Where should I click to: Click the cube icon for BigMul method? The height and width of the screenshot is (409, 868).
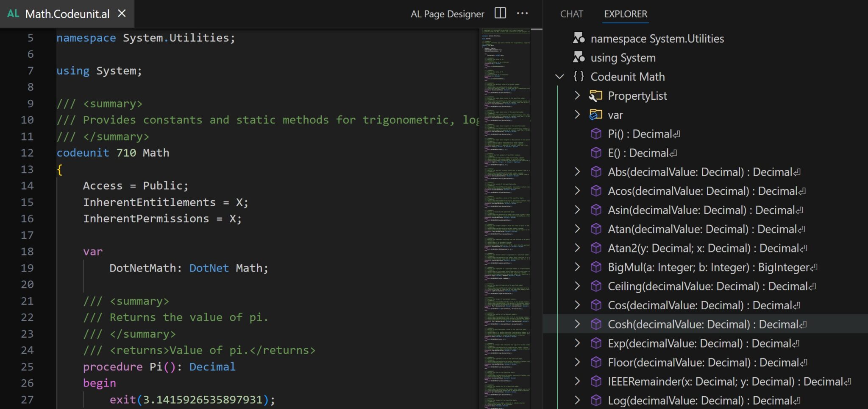596,267
